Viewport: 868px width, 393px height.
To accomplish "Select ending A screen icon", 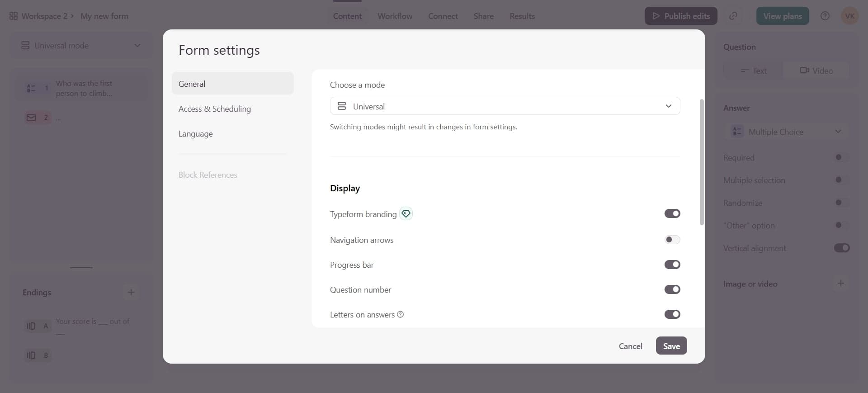I will point(31,326).
